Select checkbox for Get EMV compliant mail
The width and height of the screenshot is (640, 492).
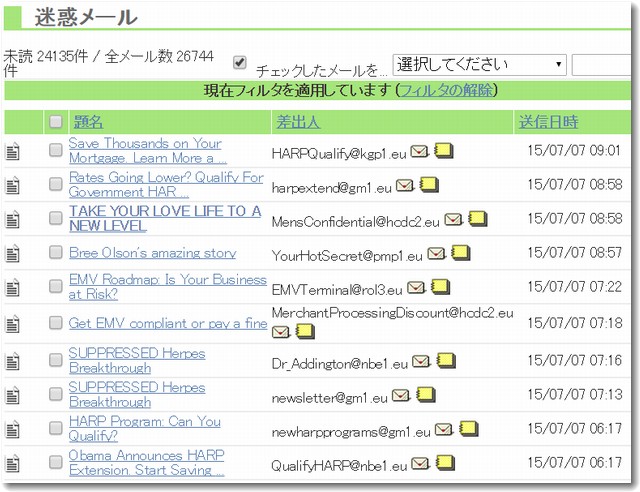[x=56, y=323]
